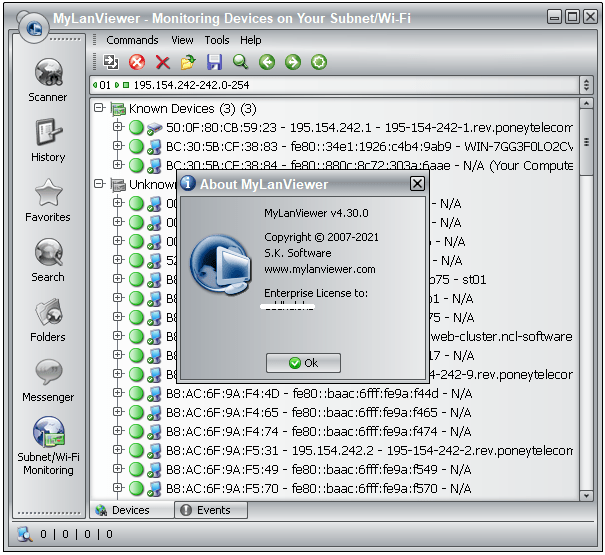Click the status bar magnifier computer icon
The image size is (605, 555).
pos(25,534)
